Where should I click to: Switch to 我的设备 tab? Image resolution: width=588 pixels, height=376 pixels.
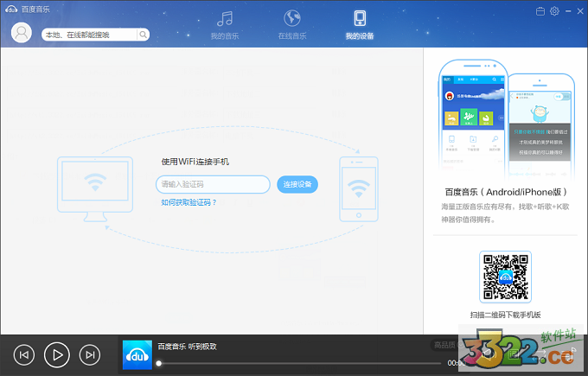tap(360, 25)
